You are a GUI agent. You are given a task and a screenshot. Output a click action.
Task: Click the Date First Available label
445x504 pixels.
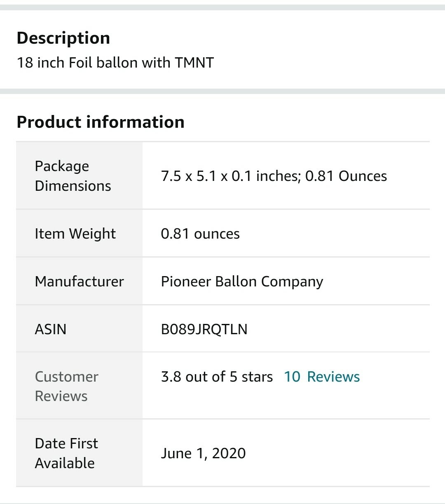click(x=67, y=453)
